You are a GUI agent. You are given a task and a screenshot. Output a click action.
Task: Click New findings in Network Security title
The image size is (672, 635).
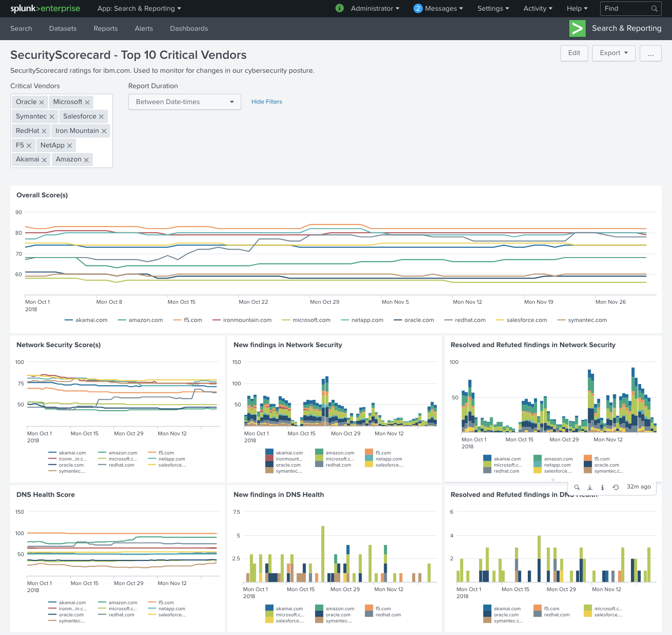pyautogui.click(x=287, y=345)
